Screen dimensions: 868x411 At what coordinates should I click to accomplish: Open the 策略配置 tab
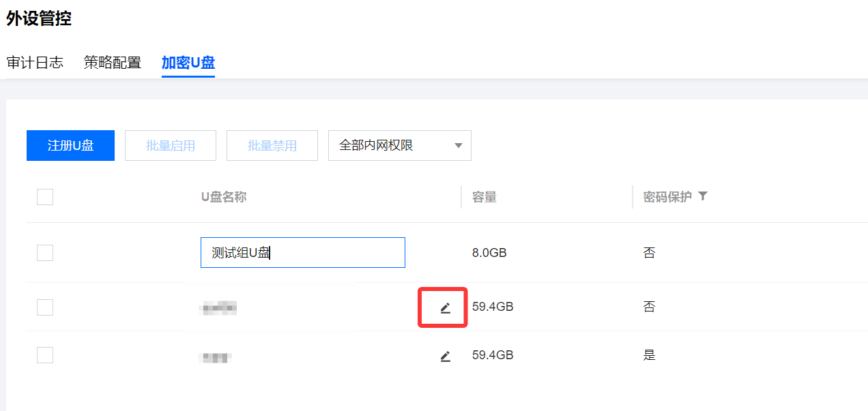(113, 63)
